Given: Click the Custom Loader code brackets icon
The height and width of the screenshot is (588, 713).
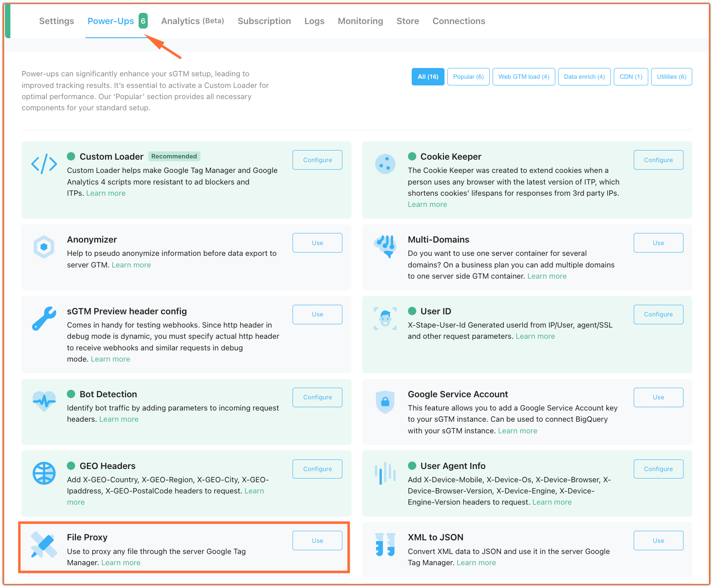Looking at the screenshot, I should 44,164.
